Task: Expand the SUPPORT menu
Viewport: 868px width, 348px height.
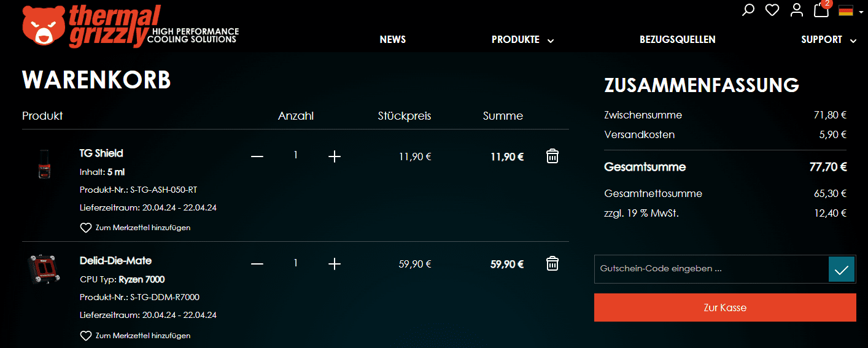Action: [828, 40]
